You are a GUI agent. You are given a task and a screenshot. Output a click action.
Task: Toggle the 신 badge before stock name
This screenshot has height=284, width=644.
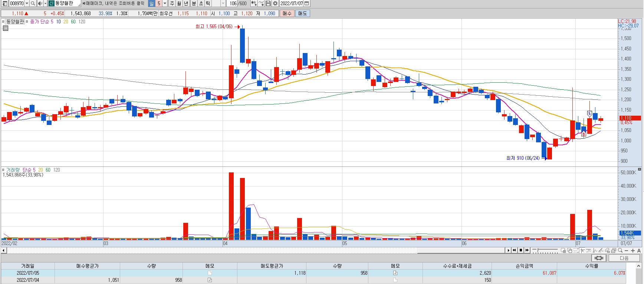(x=51, y=3)
